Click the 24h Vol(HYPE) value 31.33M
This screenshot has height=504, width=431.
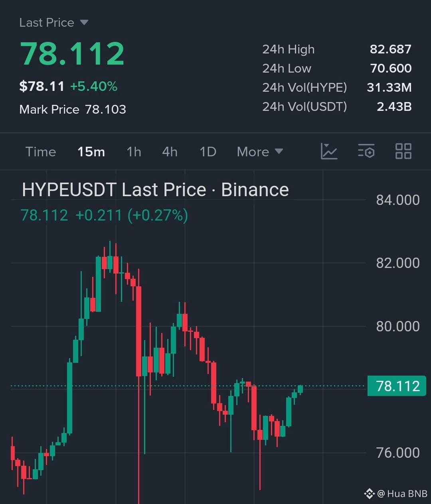tap(389, 87)
